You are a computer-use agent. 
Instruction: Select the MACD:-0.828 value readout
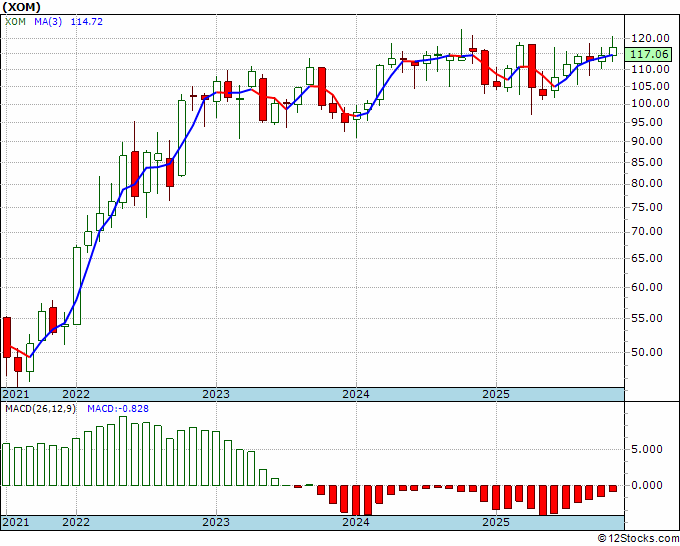(118, 409)
